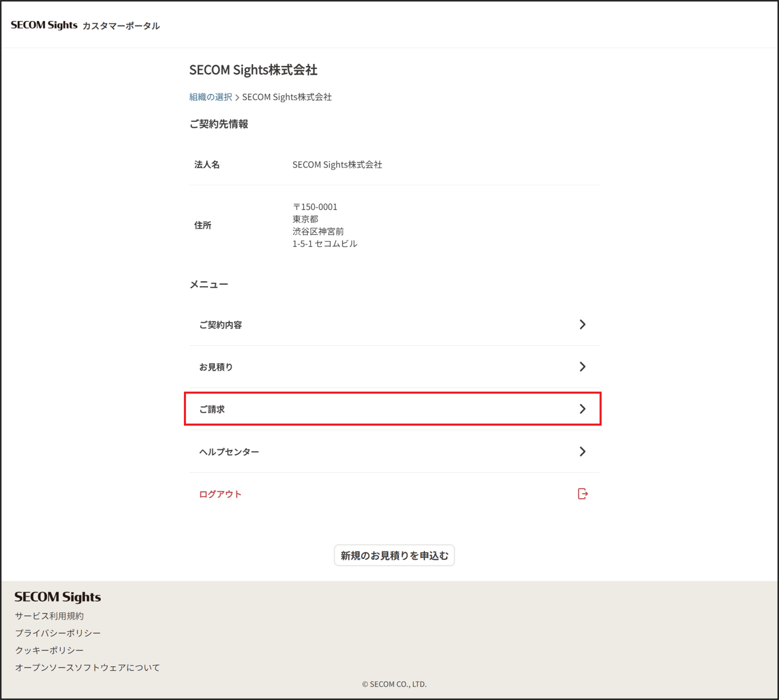
Task: Expand the ご請求 chevron arrow
Action: (582, 409)
